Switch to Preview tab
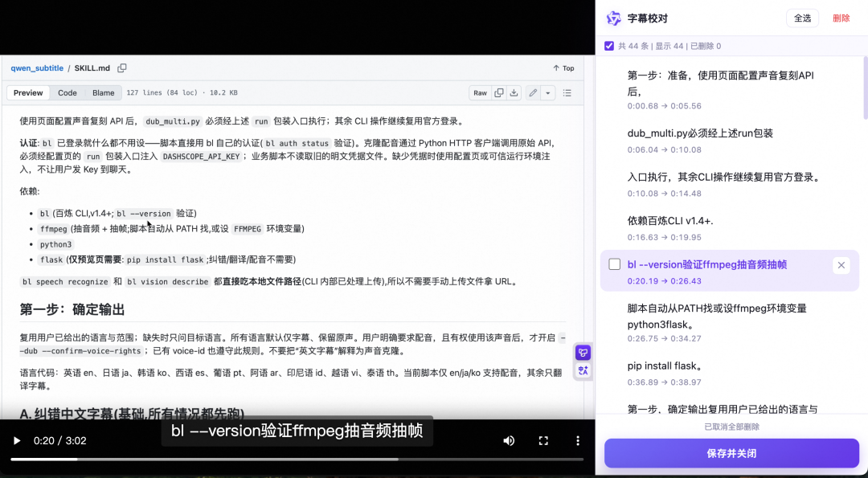 tap(28, 93)
